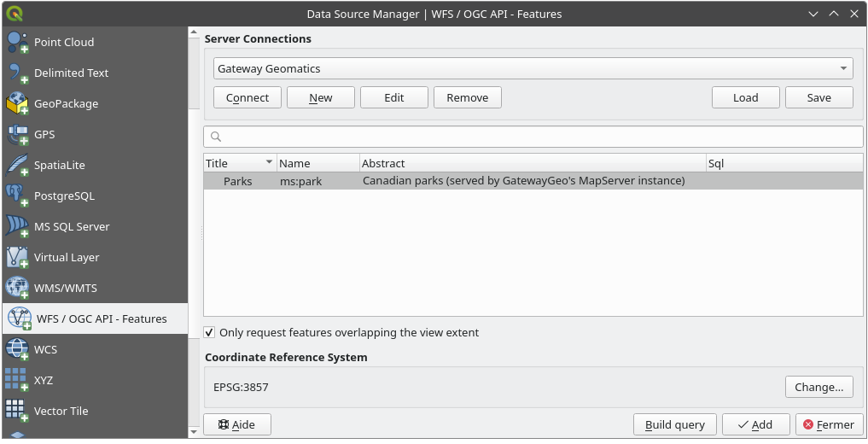This screenshot has height=444, width=868.
Task: Open the Virtual Layer icon
Action: point(18,258)
